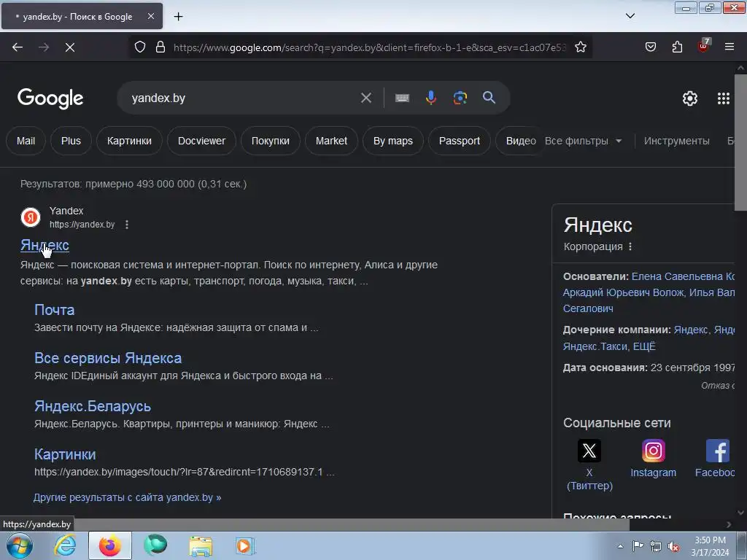The image size is (747, 560).
Task: Show other results from yandex.by site
Action: pos(127,497)
